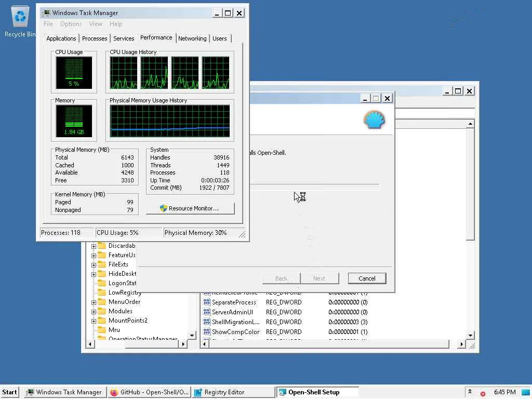Expand the HideDeskt registry key
The width and height of the screenshot is (532, 399).
[94, 274]
